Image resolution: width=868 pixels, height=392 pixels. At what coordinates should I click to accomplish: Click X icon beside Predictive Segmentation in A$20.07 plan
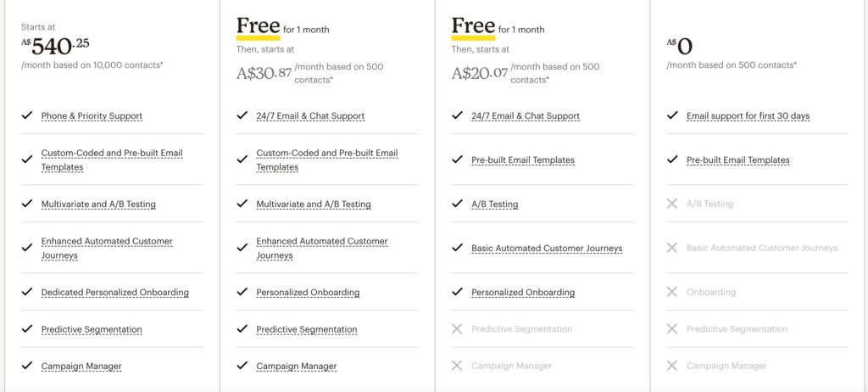pos(457,329)
